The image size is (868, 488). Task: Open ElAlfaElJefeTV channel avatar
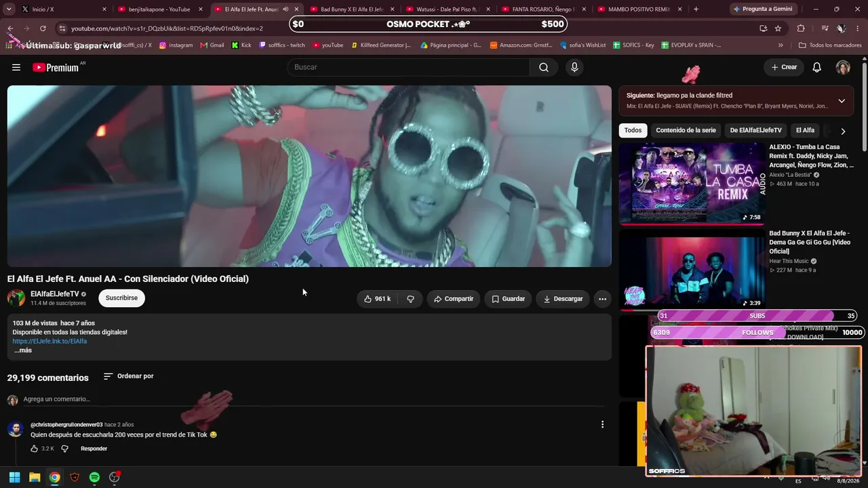click(16, 298)
